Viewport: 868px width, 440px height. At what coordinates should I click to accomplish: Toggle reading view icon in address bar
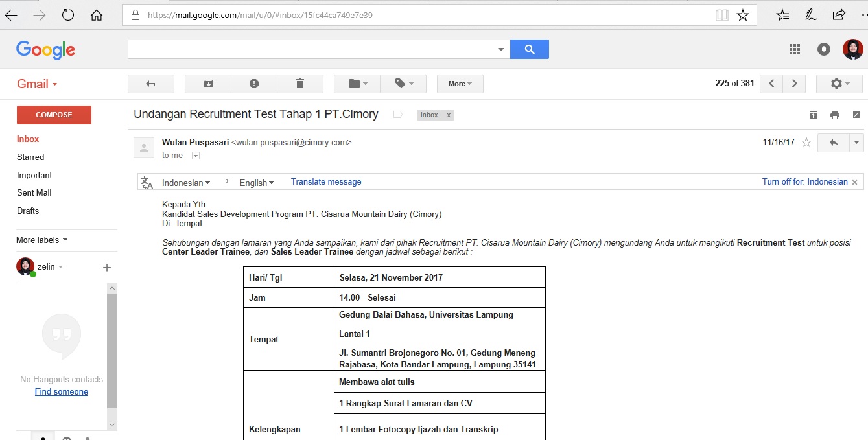pos(721,15)
